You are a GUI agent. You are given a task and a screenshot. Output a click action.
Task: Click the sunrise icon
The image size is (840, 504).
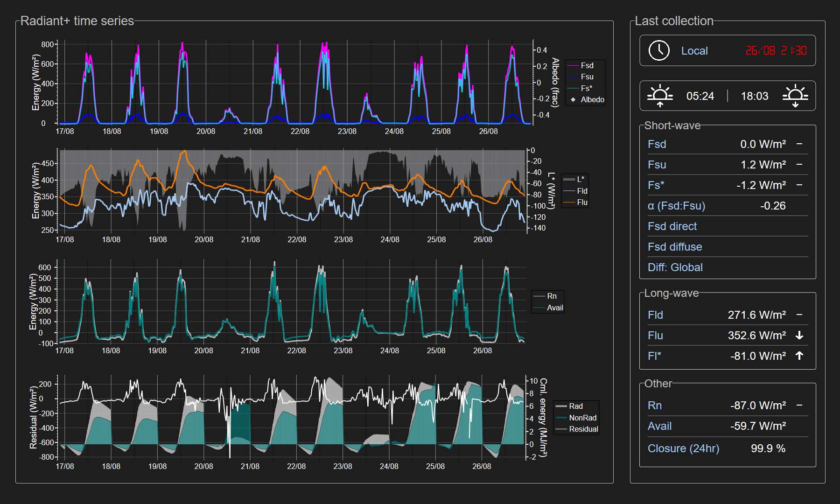(660, 96)
